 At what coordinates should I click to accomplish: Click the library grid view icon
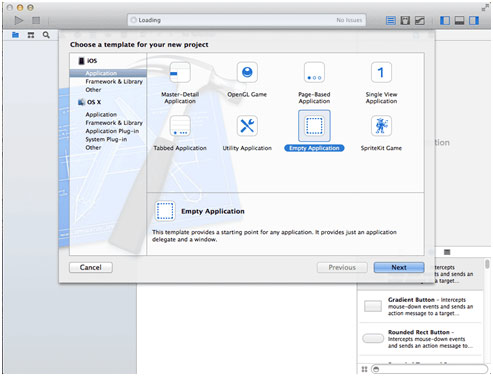[364, 369]
